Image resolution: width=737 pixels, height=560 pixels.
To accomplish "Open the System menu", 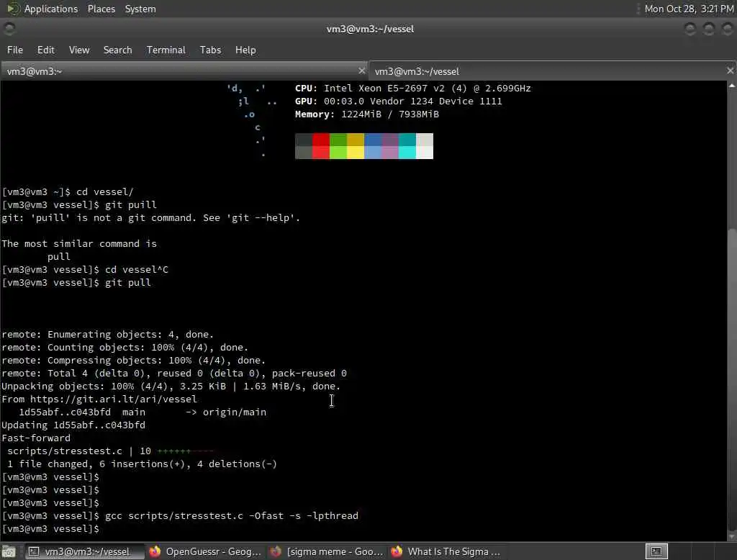I will (140, 9).
